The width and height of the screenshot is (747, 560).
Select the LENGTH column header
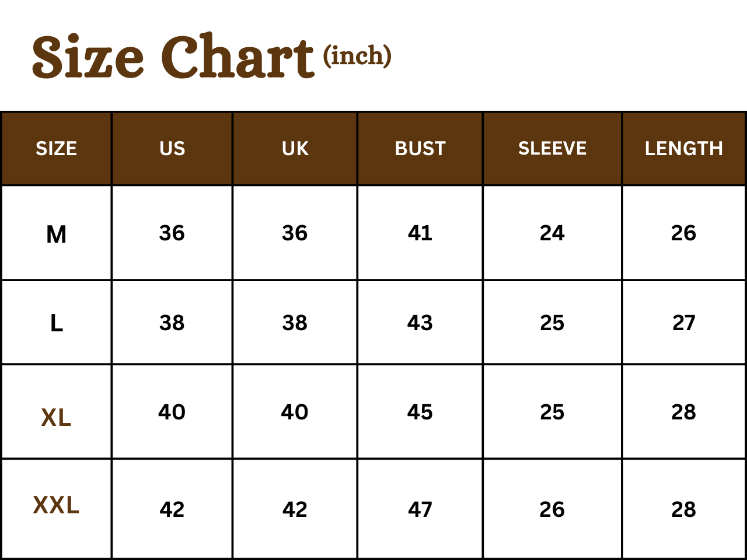pos(684,149)
